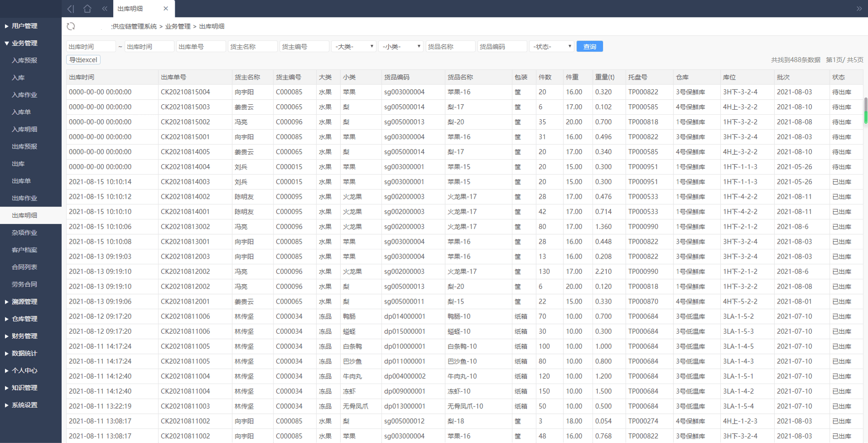The height and width of the screenshot is (443, 868).
Task: Click the refresh icon beside breadcrumb
Action: 71,27
